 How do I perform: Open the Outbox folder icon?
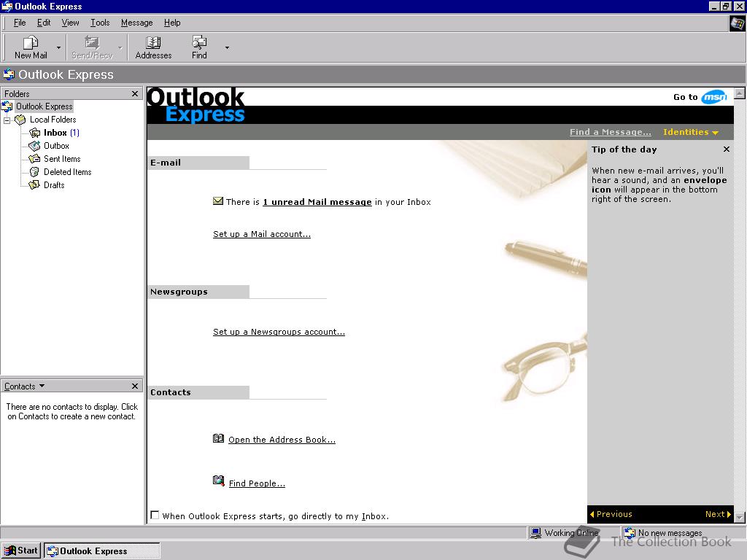34,146
